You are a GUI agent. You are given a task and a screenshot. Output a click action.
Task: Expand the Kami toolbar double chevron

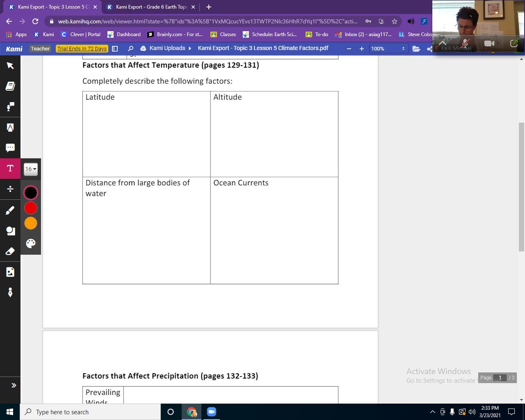14,385
